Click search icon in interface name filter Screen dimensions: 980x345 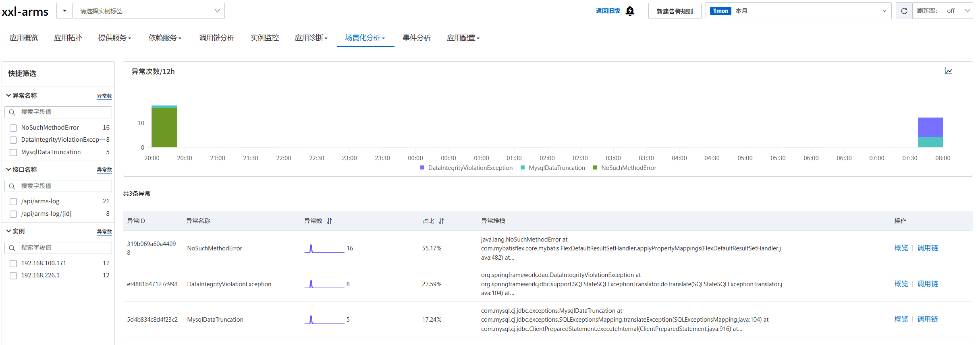12,186
